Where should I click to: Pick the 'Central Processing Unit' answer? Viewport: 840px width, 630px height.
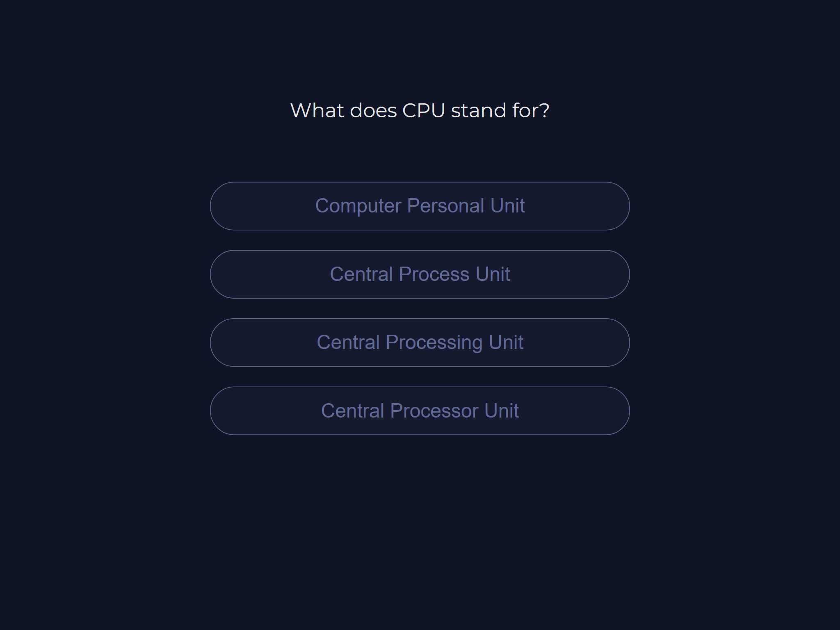(x=420, y=342)
